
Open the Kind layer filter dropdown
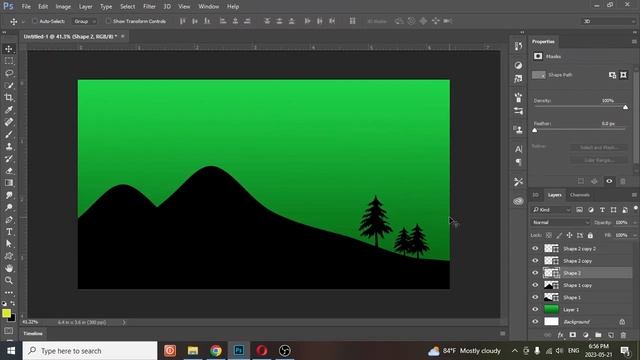coord(551,210)
